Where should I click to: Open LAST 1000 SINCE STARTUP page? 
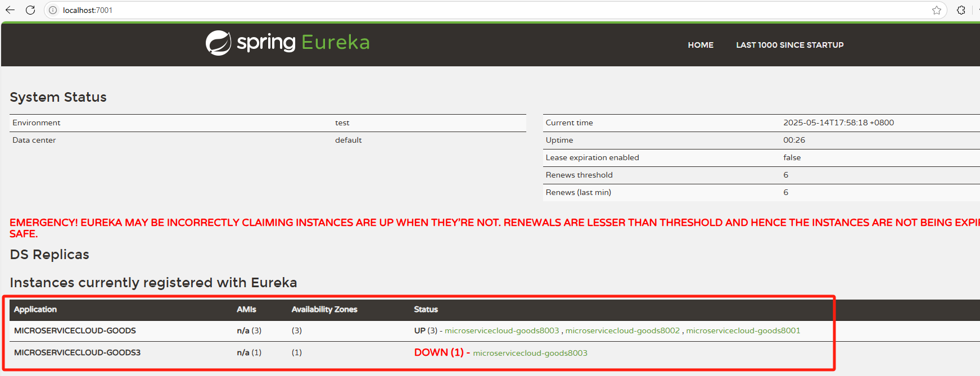tap(790, 45)
